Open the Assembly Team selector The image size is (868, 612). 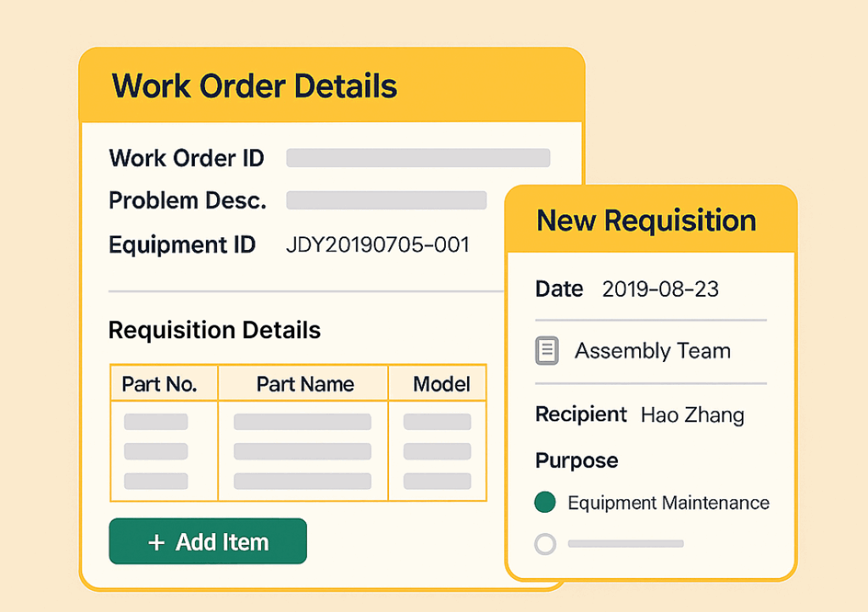[x=652, y=351]
